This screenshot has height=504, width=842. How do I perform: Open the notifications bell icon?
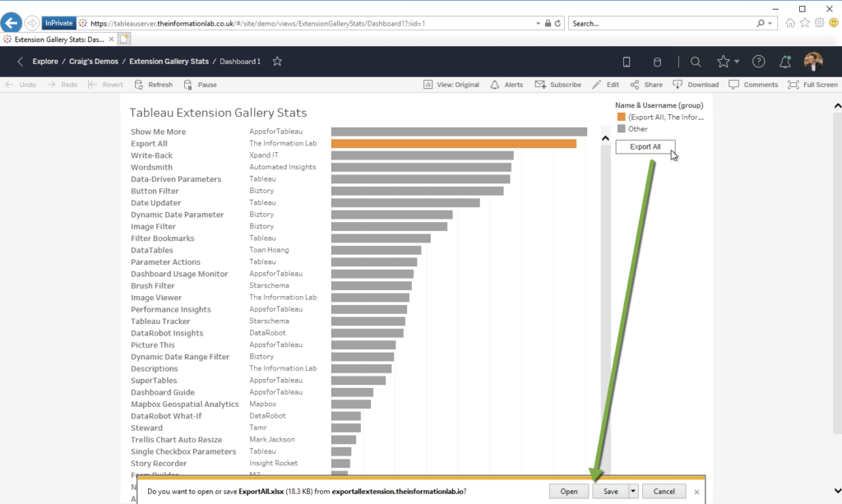click(x=785, y=62)
